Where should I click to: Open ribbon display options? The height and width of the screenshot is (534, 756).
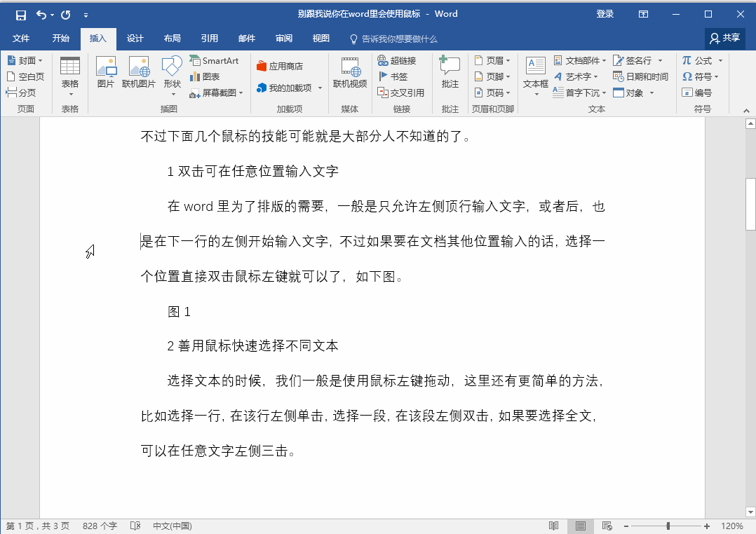tap(643, 14)
